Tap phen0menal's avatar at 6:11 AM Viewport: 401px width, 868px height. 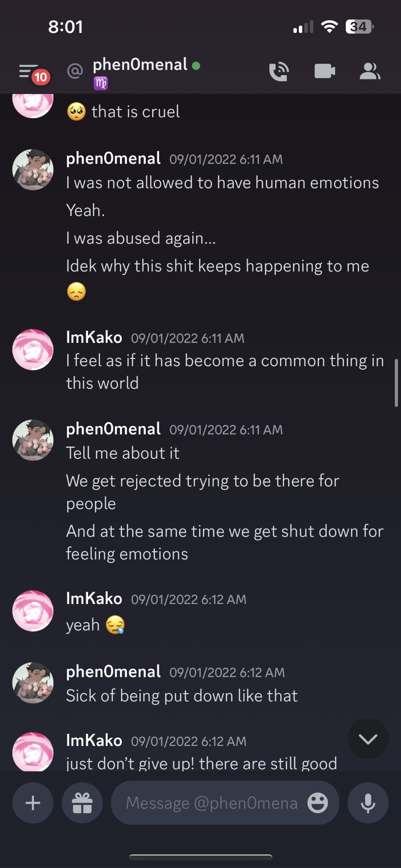[x=32, y=170]
